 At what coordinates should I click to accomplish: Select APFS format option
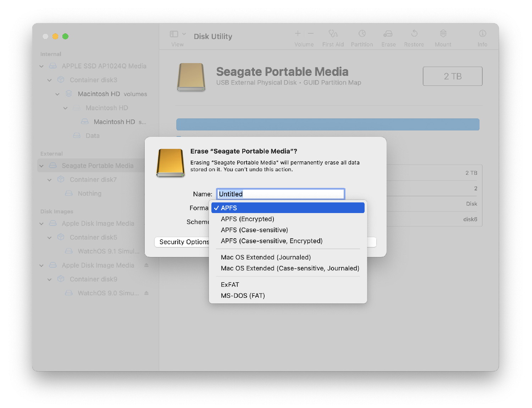[x=288, y=208]
